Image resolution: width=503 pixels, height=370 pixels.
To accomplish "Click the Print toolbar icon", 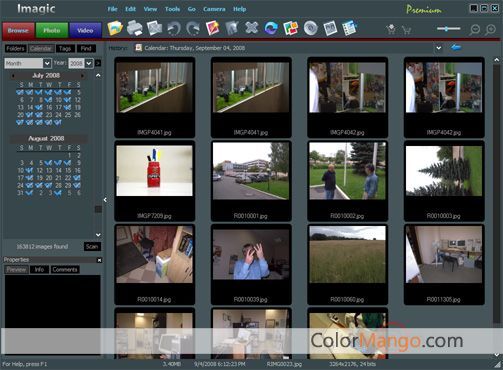I will pos(135,28).
